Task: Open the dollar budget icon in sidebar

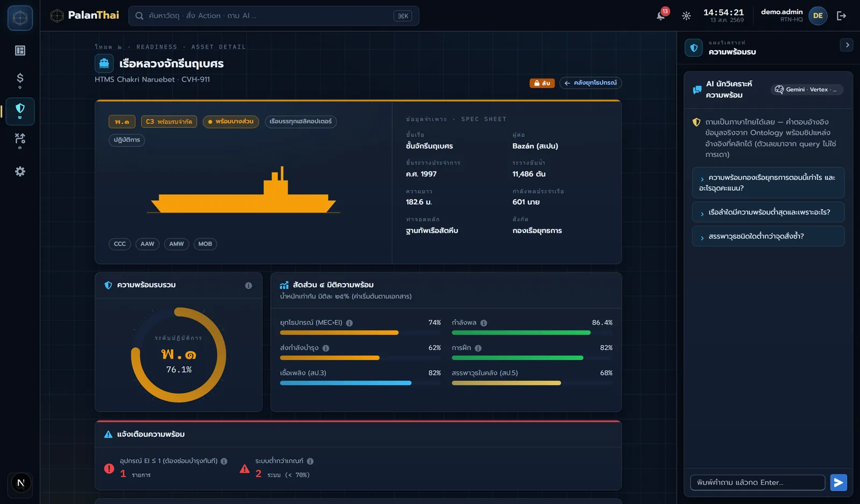Action: tap(20, 80)
